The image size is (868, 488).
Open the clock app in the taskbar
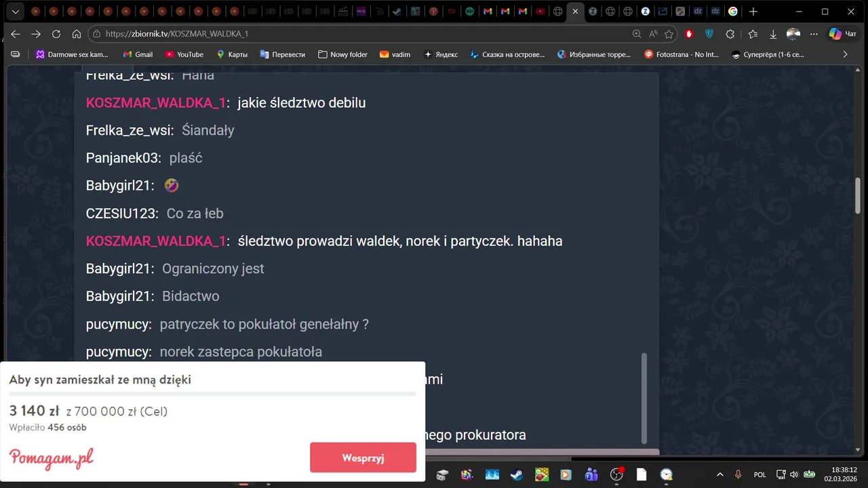point(667,474)
